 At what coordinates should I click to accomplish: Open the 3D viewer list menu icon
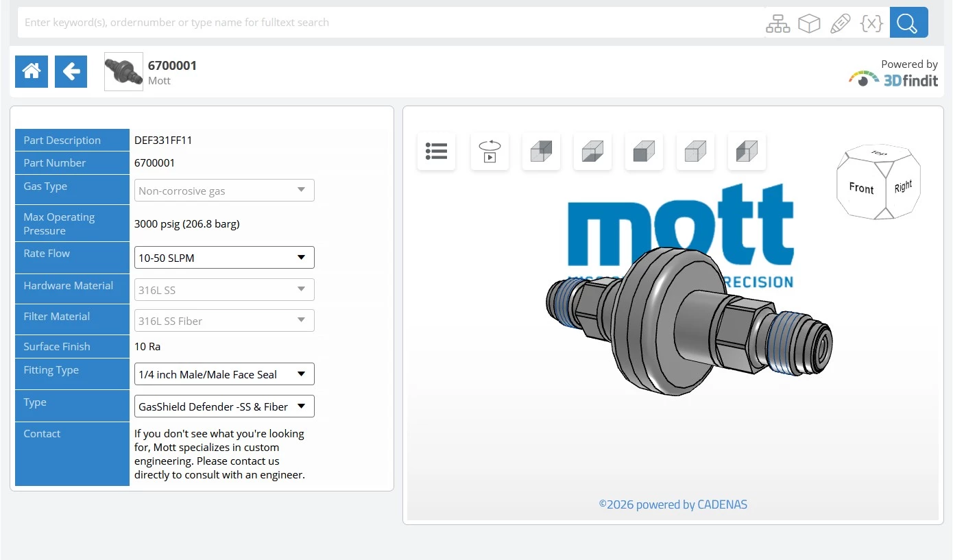(436, 151)
